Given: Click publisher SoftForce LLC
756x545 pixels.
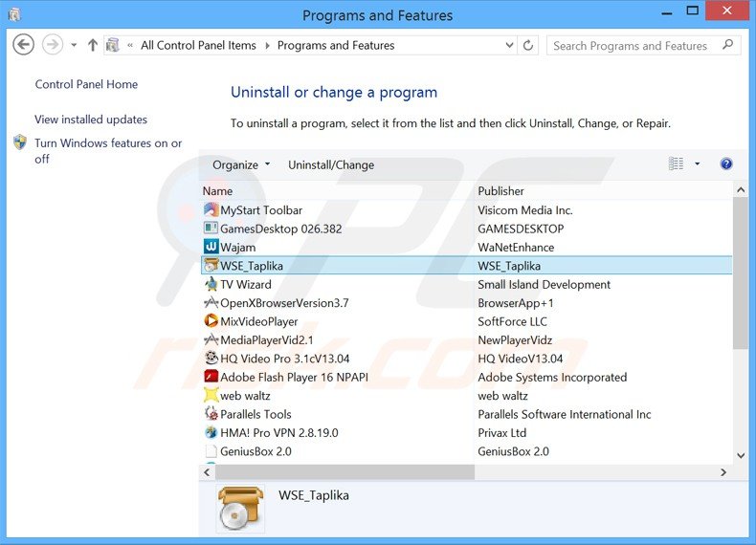Looking at the screenshot, I should click(x=512, y=321).
